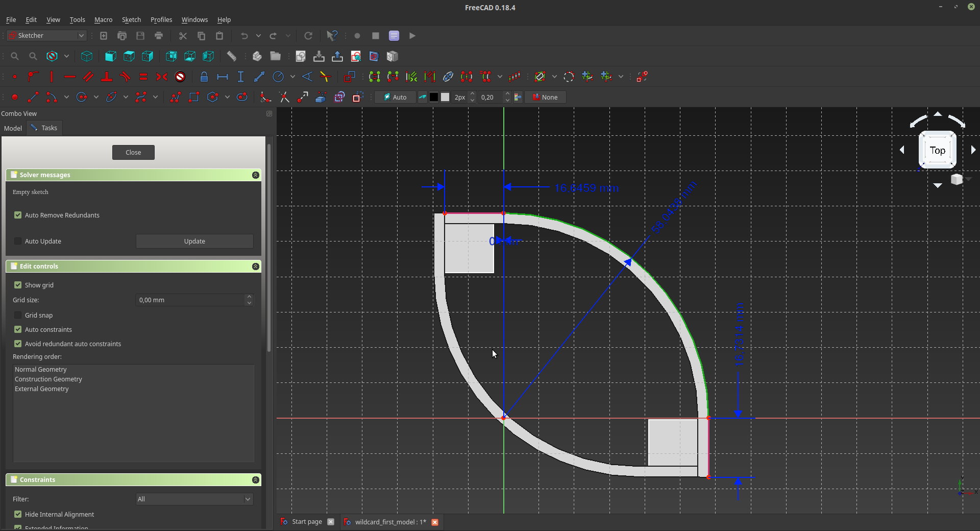This screenshot has width=980, height=531.
Task: Apply the parallel constraint
Action: [88, 77]
